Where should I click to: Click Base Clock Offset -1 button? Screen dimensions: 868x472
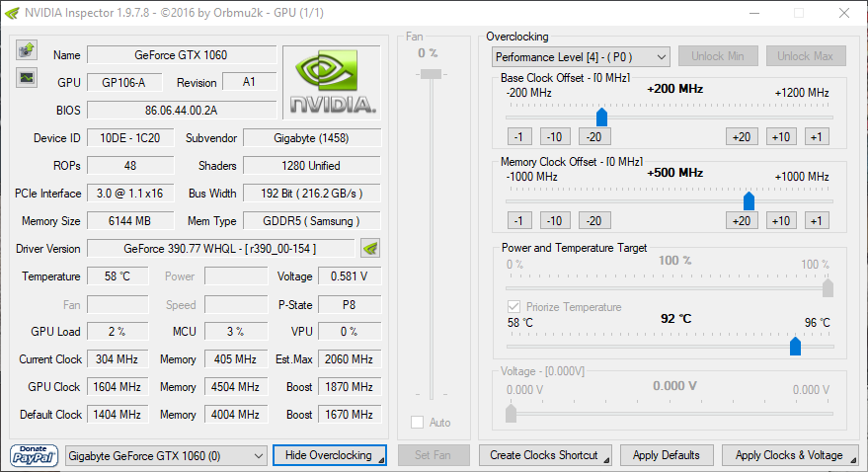point(519,136)
